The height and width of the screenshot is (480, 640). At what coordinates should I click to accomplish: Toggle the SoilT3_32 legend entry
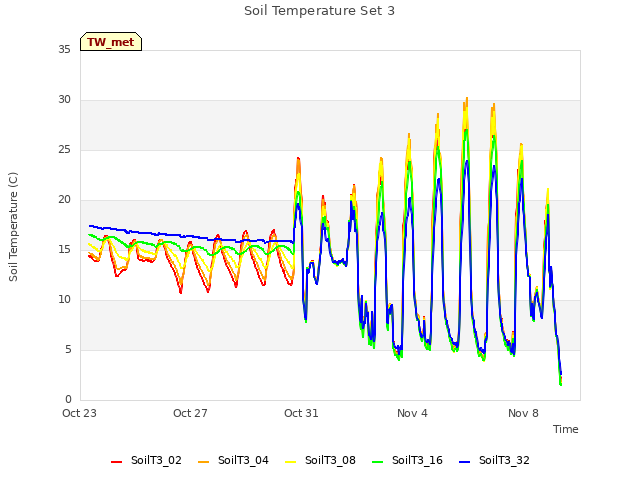click(494, 460)
